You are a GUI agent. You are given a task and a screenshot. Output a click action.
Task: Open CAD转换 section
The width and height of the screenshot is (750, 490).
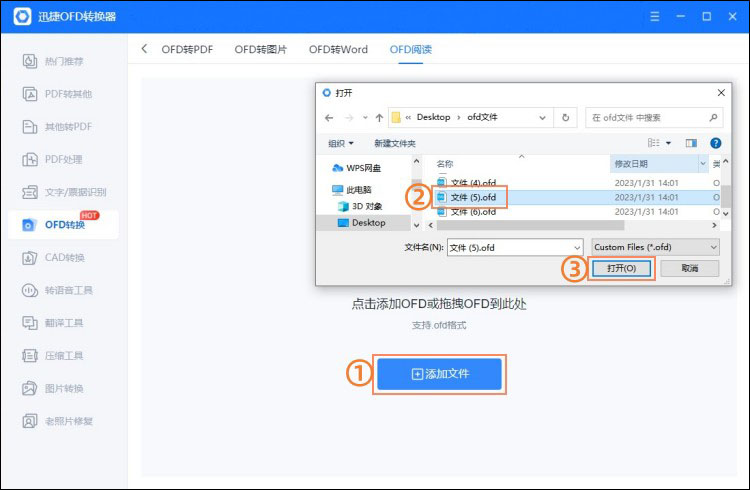[x=53, y=257]
